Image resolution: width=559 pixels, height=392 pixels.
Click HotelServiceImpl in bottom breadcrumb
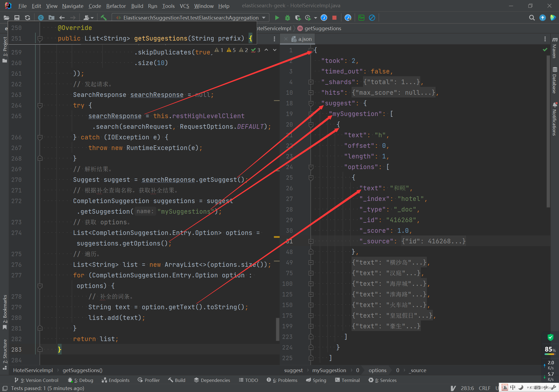(33, 370)
